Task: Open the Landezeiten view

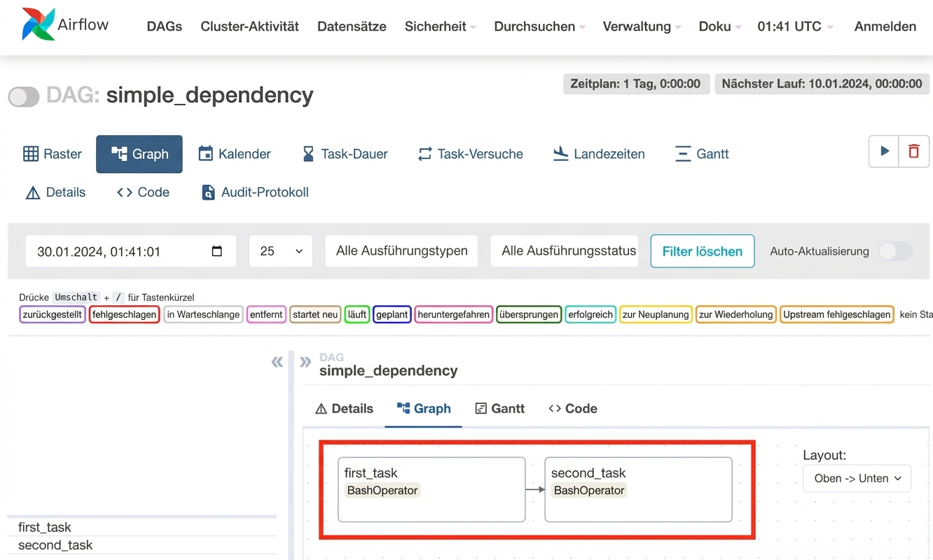Action: coord(599,154)
